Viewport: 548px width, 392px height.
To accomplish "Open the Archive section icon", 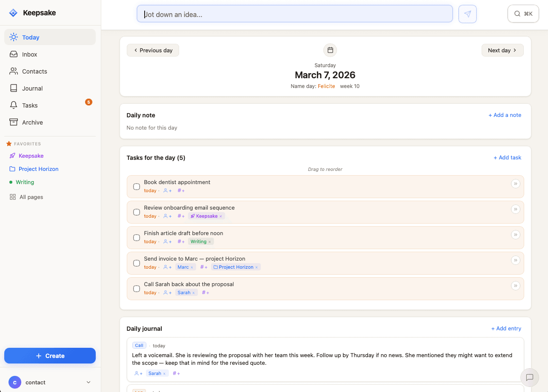I will (14, 122).
